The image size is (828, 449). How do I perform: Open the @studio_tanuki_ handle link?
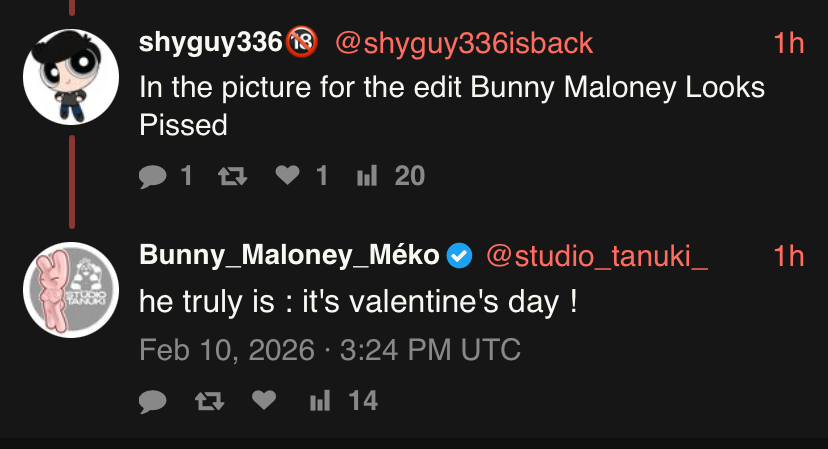[597, 256]
